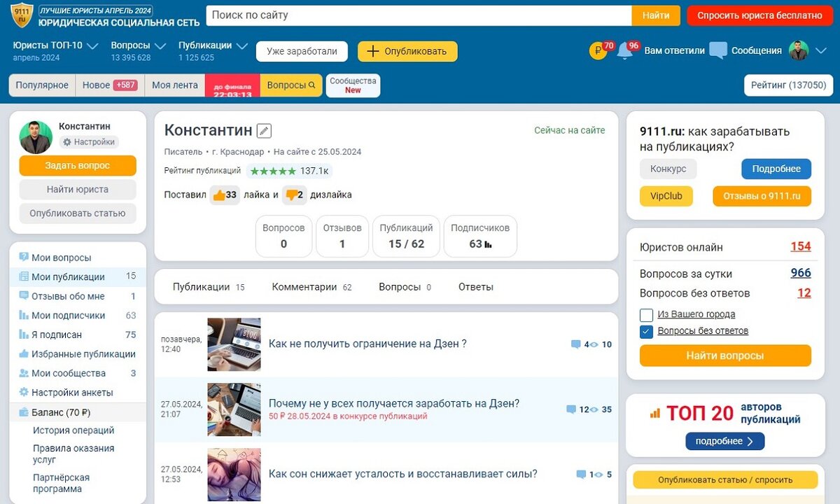This screenshot has width=840, height=504.
Task: Click Спросить юриста бесплатно button
Action: tap(759, 15)
